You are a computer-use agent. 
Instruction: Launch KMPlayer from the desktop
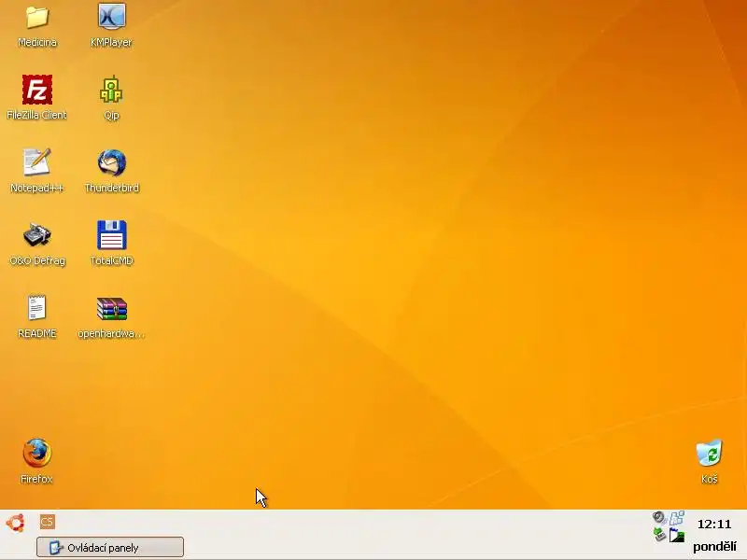111,17
